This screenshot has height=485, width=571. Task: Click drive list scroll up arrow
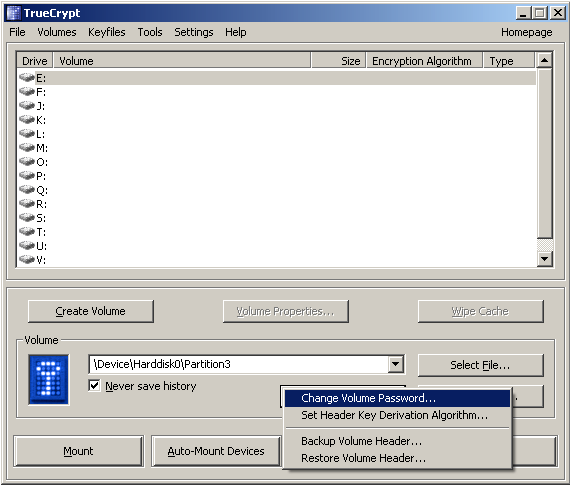coord(544,60)
